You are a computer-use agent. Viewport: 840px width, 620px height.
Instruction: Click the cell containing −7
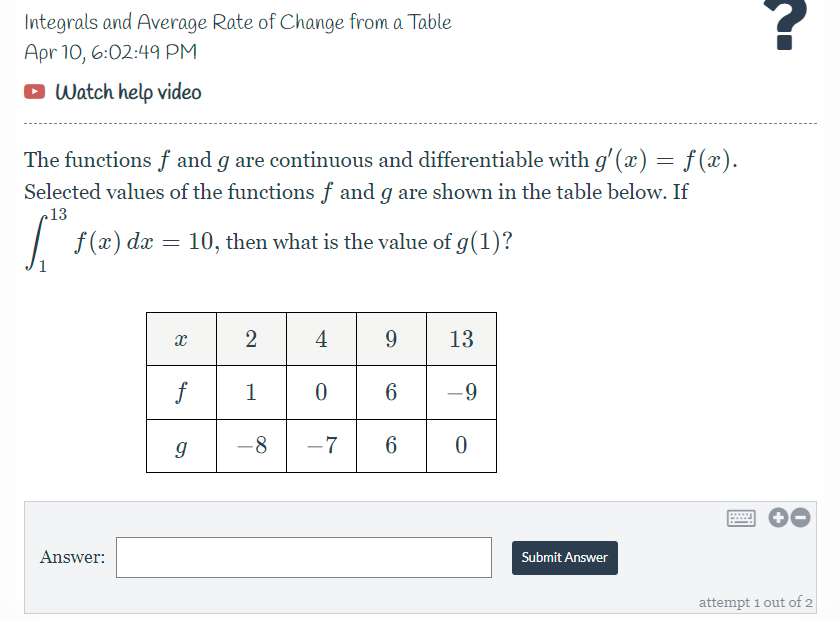click(321, 445)
